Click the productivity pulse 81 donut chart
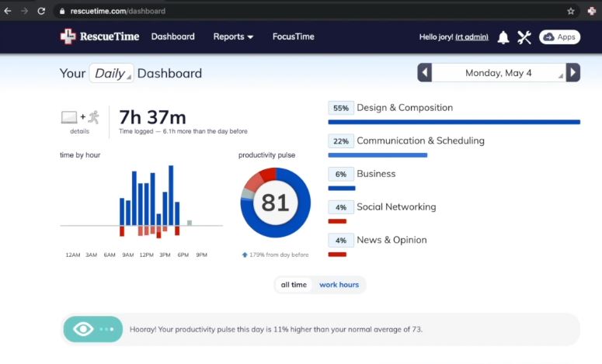 click(x=276, y=203)
